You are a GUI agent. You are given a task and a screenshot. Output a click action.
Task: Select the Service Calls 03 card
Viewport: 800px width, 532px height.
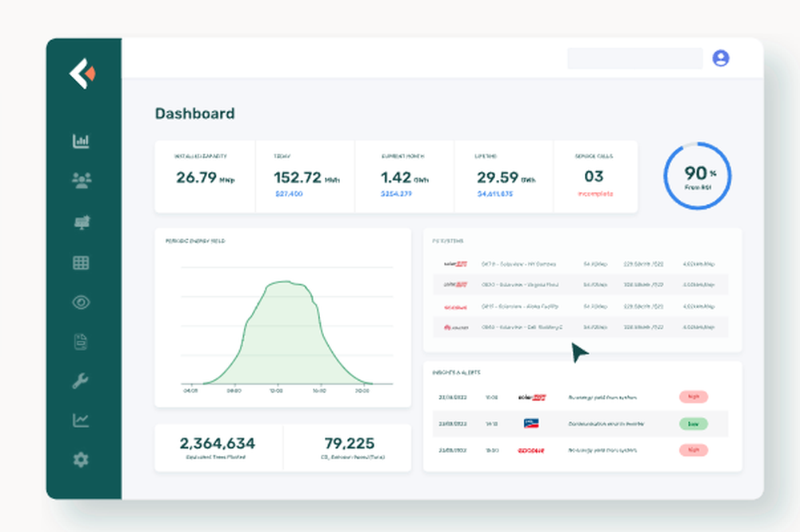point(595,177)
